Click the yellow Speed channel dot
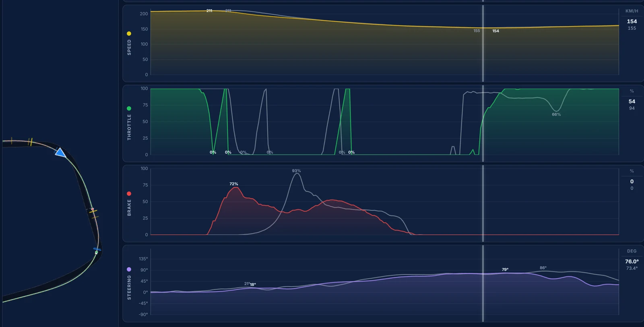 pos(129,33)
